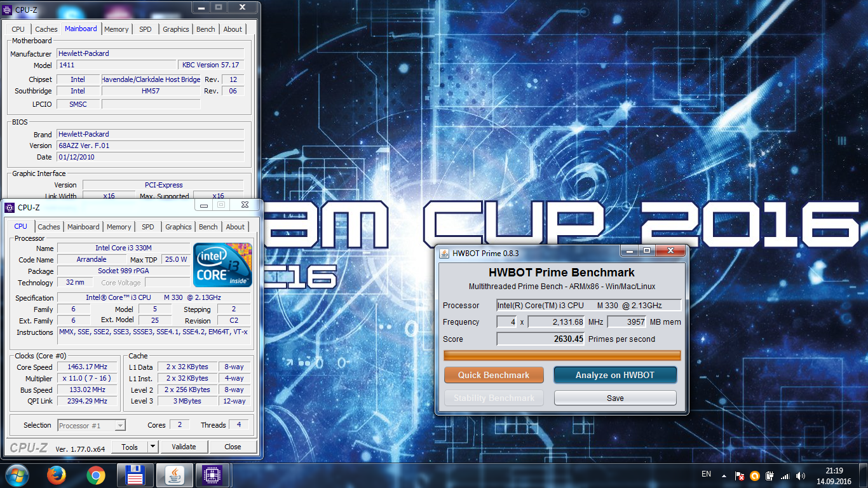This screenshot has height=488, width=868.
Task: Click Analyze on HWBOT button
Action: tap(615, 375)
